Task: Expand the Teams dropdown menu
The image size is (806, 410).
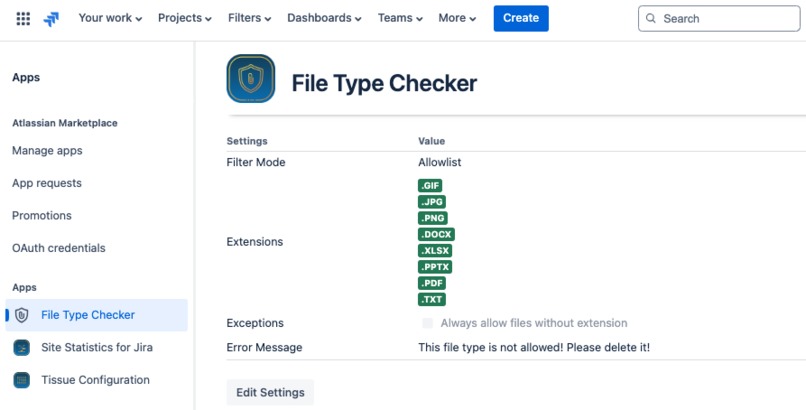Action: 400,18
